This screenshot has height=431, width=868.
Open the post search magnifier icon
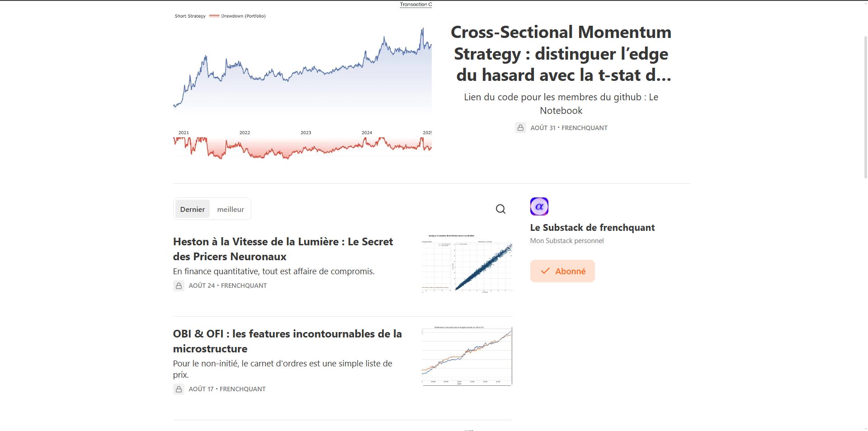coord(500,209)
